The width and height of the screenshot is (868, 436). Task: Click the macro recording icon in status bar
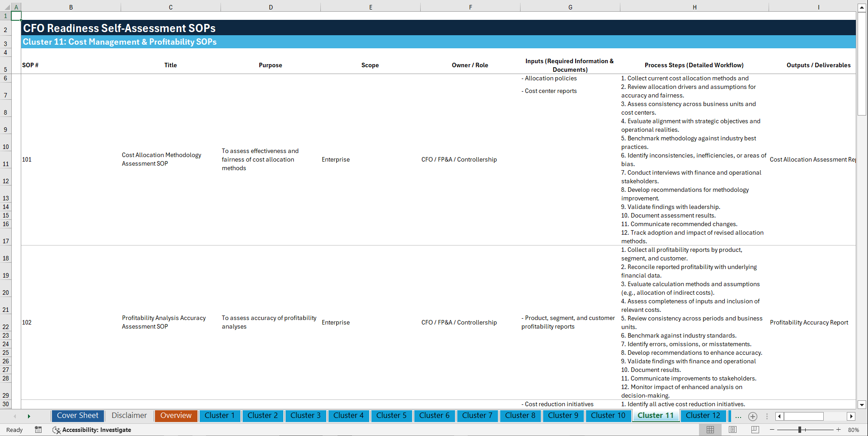coord(38,430)
